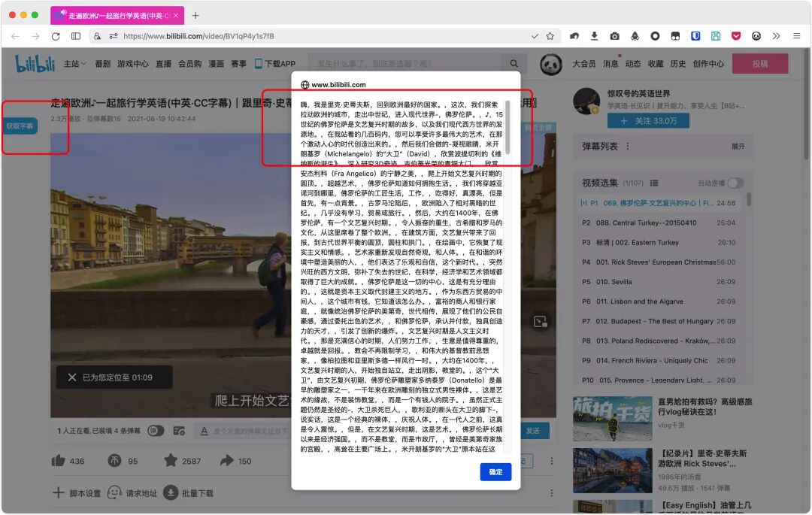Toggle 自动连播 autoplay switch
Image resolution: width=812 pixels, height=515 pixels.
735,183
